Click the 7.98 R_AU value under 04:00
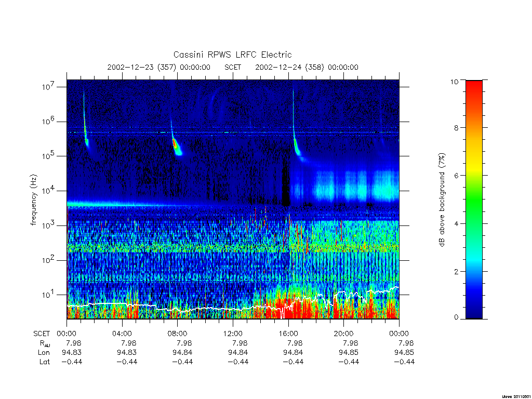Screen dimensions: 532x399 [x=129, y=343]
